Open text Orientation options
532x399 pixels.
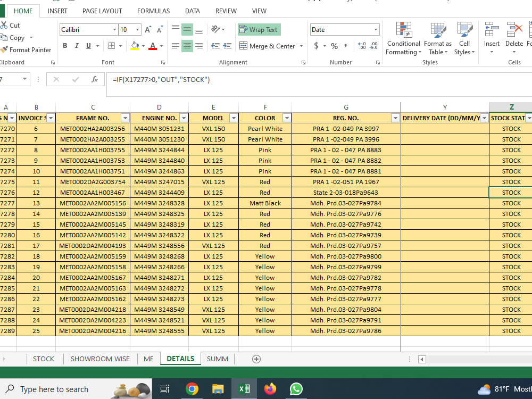(216, 29)
